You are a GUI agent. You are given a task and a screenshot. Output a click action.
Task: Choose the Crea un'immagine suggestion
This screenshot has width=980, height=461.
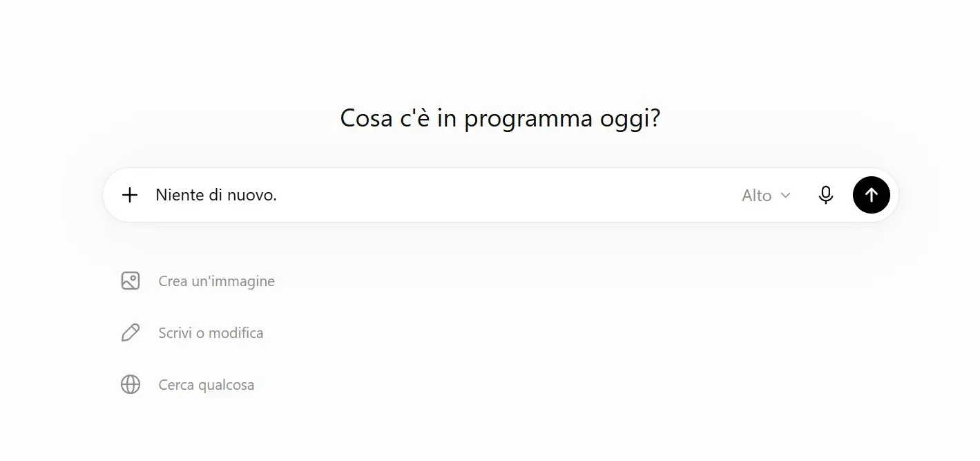198,281
